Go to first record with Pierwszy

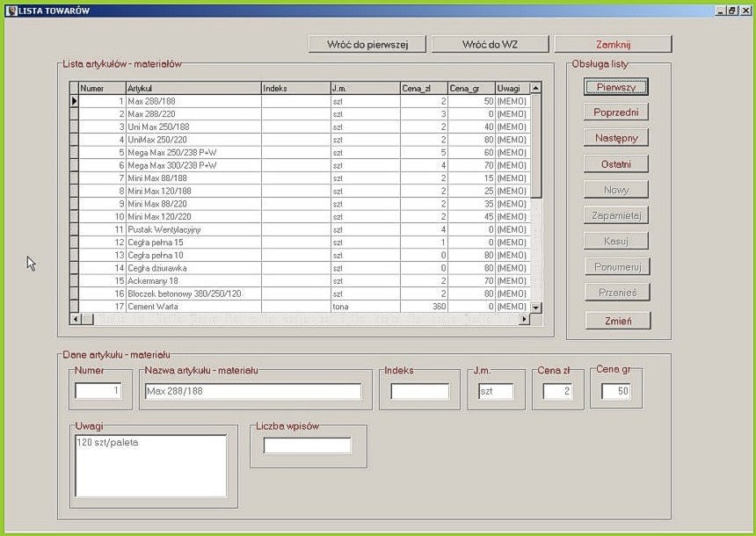tap(616, 87)
